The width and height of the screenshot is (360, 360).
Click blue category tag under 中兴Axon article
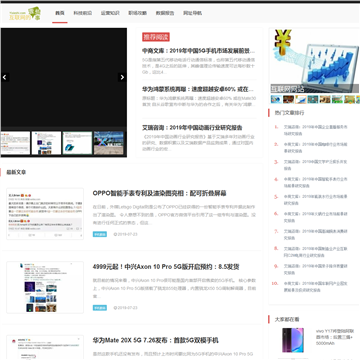tap(100, 308)
